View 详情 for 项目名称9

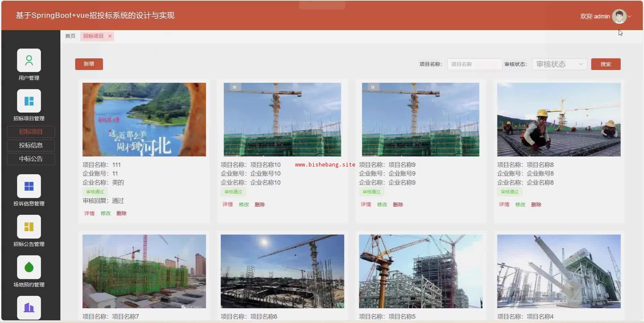pyautogui.click(x=366, y=204)
